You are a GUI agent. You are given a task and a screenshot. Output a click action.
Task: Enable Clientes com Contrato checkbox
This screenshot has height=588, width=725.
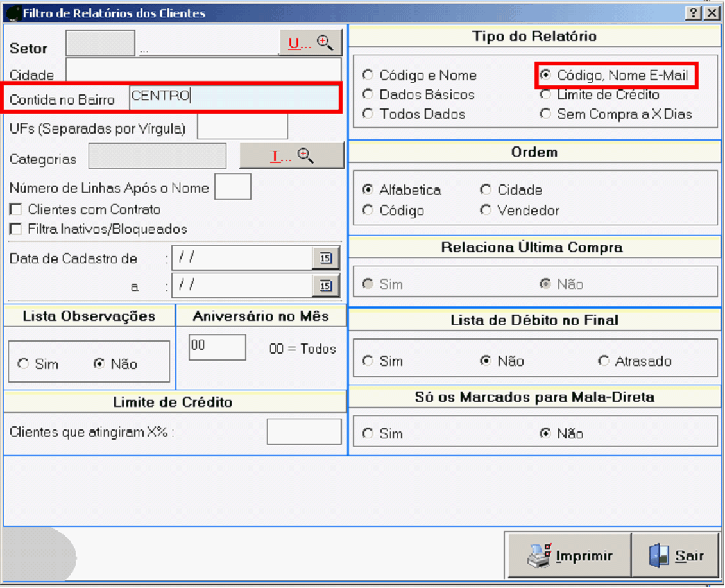[16, 210]
